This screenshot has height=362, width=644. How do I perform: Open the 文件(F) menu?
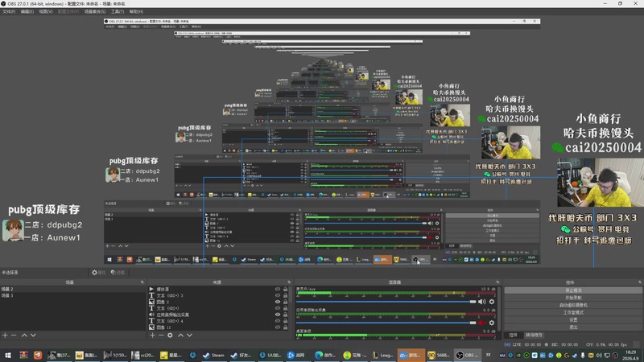tap(9, 12)
